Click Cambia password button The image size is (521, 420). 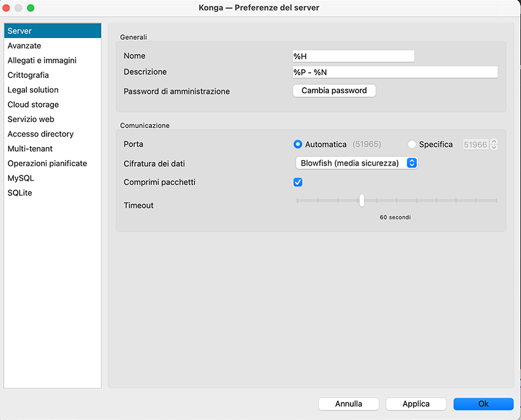[334, 91]
